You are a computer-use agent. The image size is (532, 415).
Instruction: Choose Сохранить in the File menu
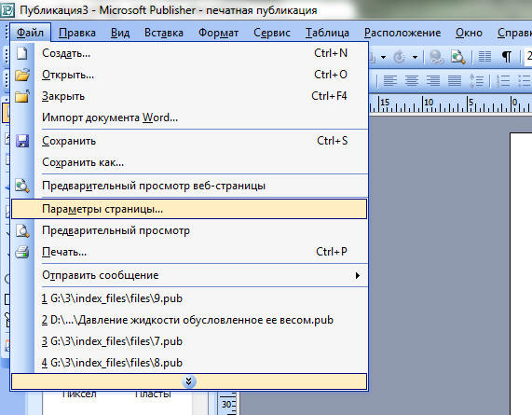189,141
